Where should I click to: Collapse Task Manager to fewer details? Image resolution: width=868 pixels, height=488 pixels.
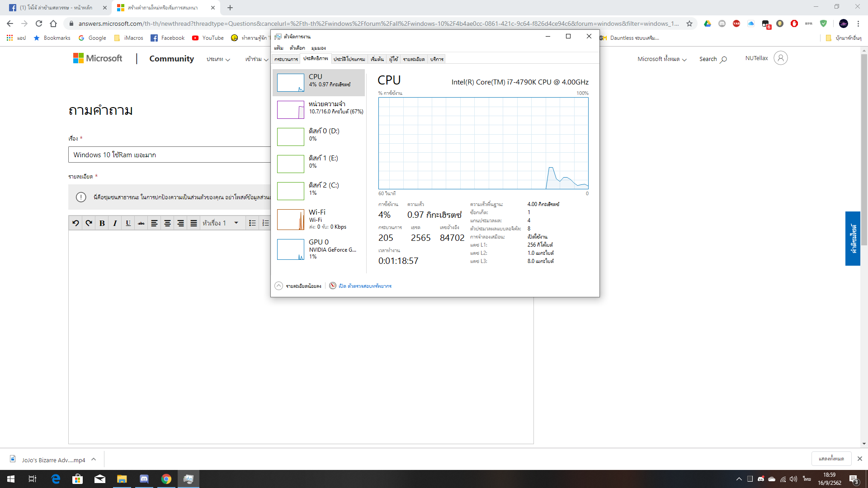coord(298,286)
